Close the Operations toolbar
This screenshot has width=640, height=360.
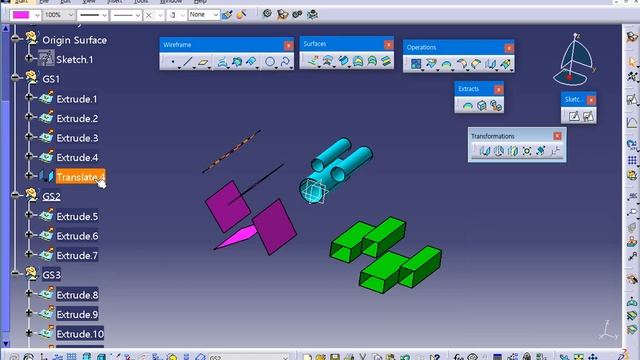tap(509, 48)
